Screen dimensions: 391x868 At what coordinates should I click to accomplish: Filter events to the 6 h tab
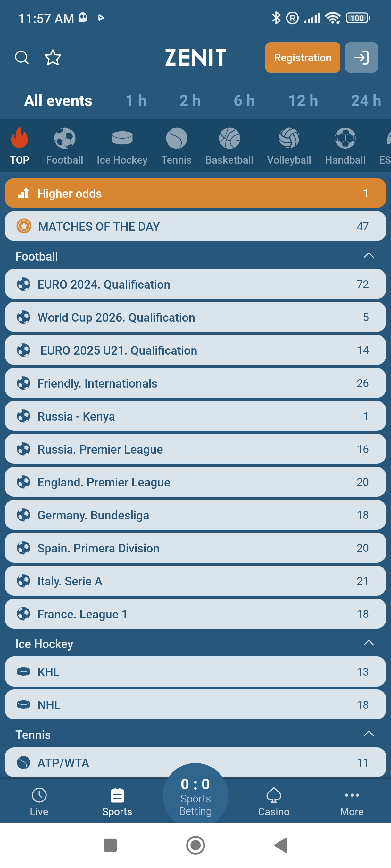coord(244,101)
